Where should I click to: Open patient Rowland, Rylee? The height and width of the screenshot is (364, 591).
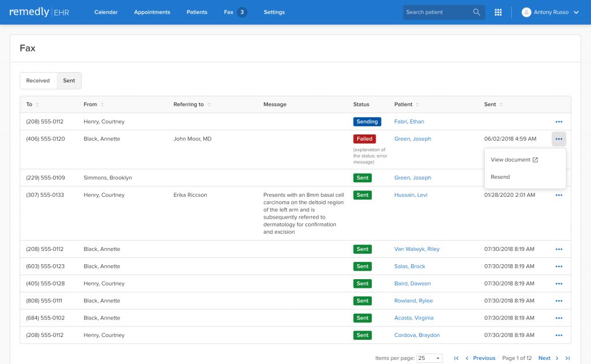(x=413, y=301)
